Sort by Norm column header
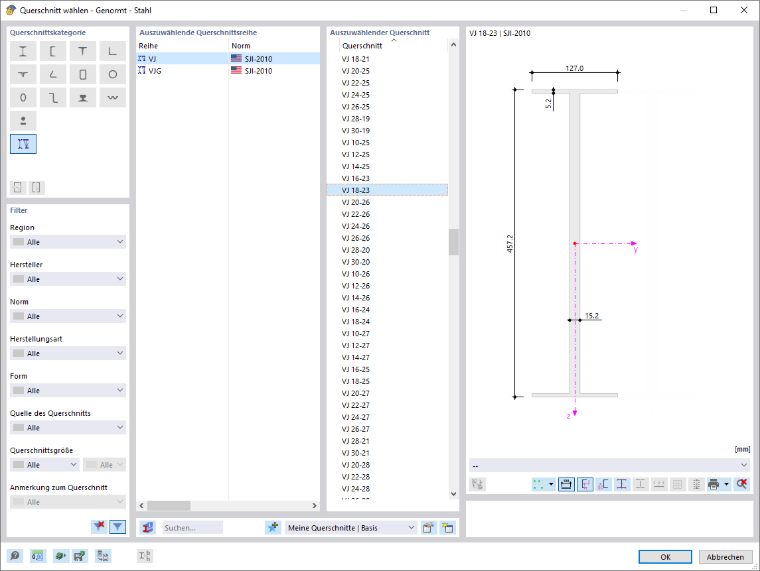Screen dimensions: 760x571 point(274,46)
